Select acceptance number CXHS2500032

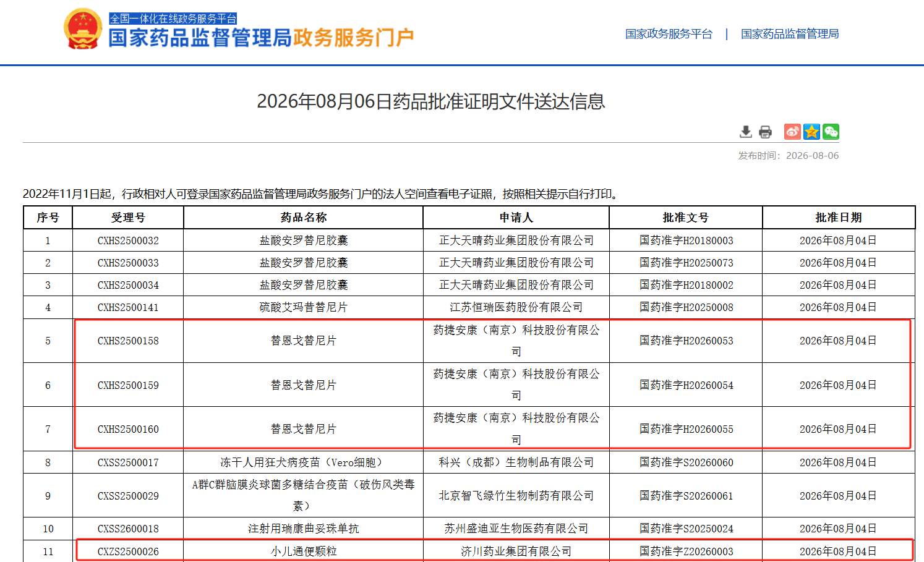(x=128, y=241)
